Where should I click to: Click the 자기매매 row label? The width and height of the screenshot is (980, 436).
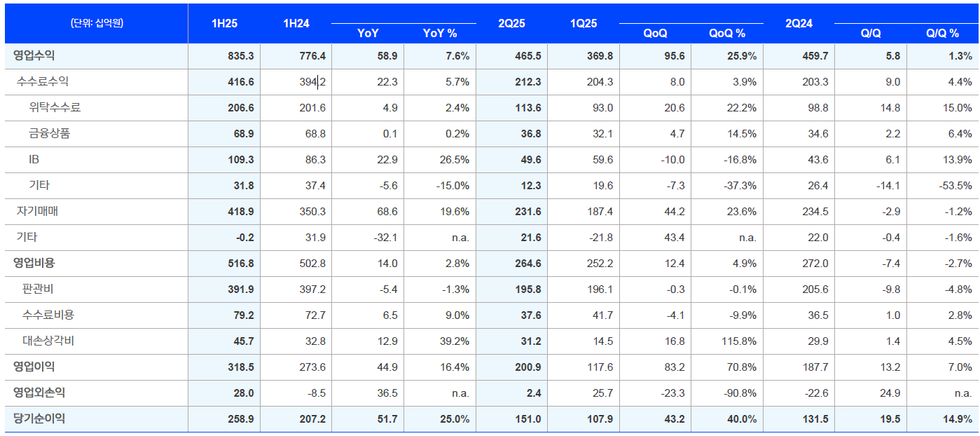(37, 212)
